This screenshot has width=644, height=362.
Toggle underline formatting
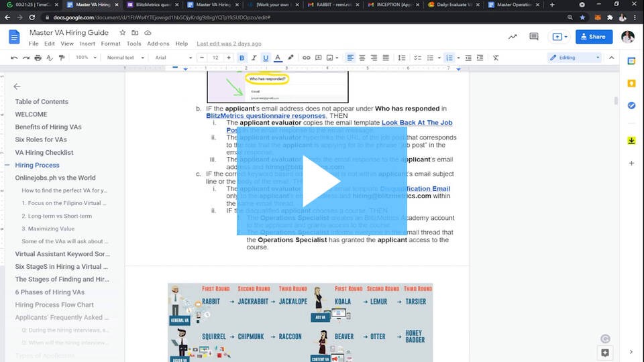point(266,58)
